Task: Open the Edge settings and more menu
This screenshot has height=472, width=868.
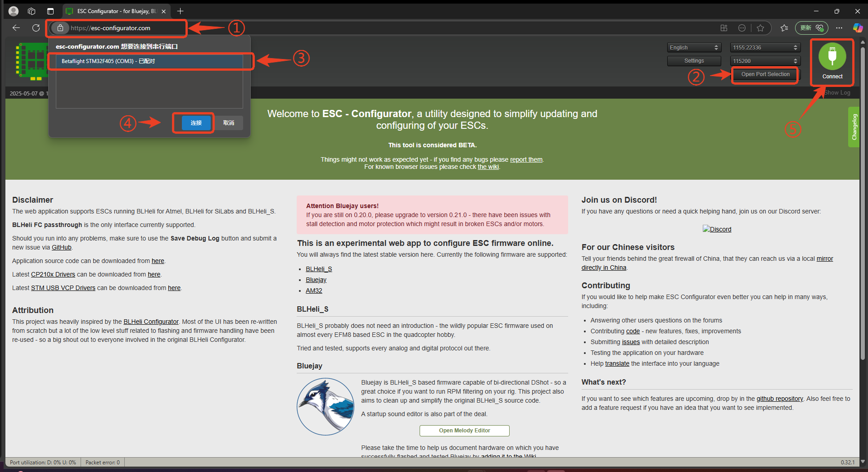Action: tap(839, 28)
